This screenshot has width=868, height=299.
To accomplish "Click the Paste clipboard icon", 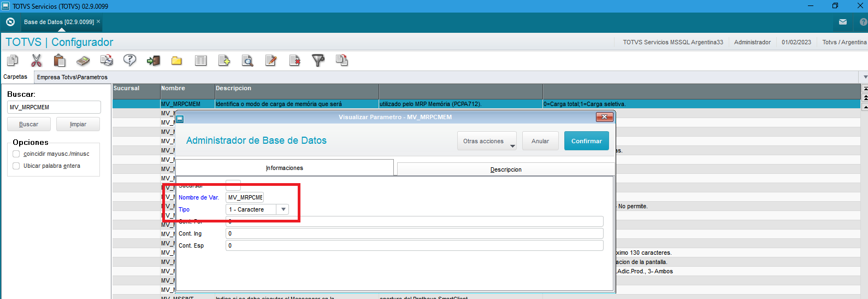I will (x=60, y=60).
